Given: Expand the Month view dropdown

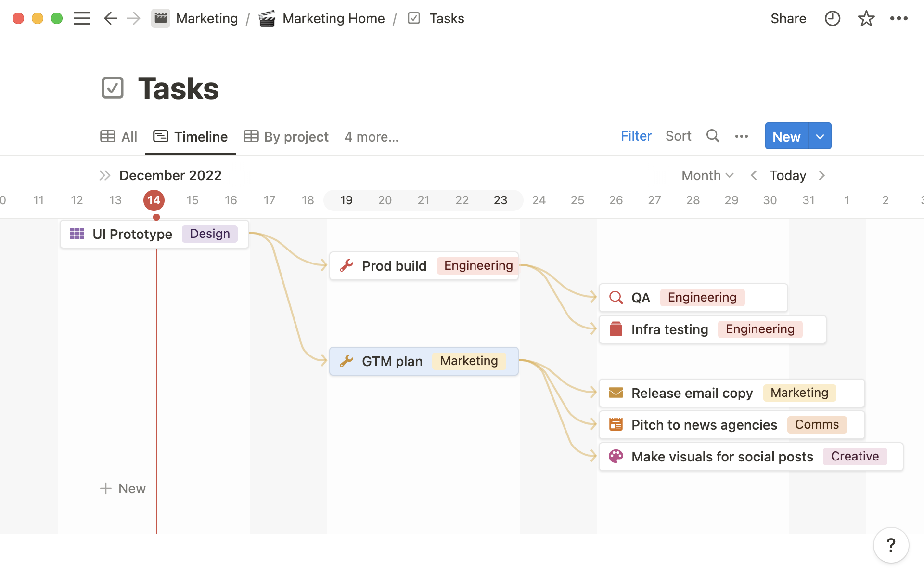Looking at the screenshot, I should click(x=706, y=175).
